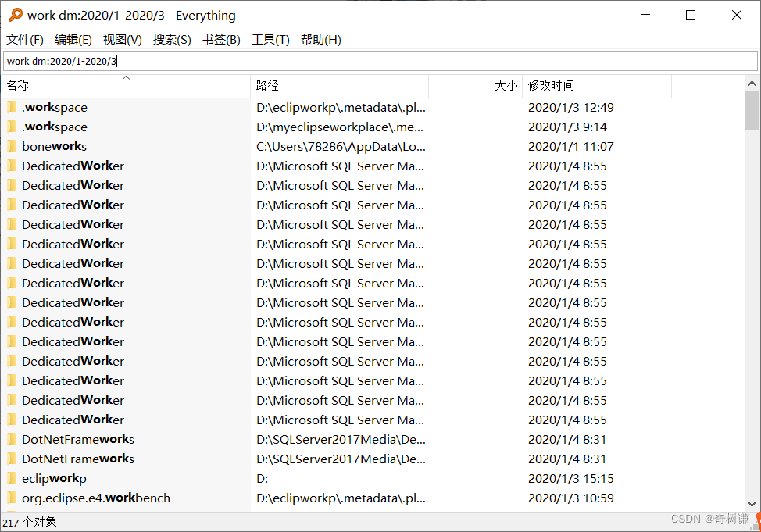Click modified time 2020/1/3 12:49

(570, 107)
